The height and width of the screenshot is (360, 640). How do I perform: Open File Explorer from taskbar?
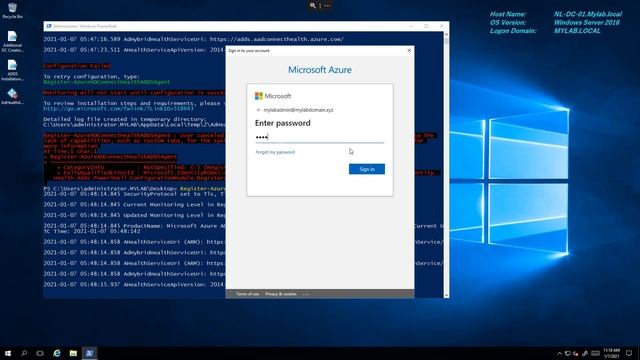click(73, 353)
